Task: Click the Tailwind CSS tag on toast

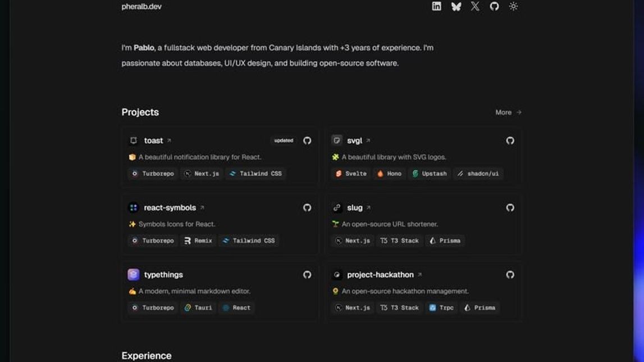Action: point(256,174)
